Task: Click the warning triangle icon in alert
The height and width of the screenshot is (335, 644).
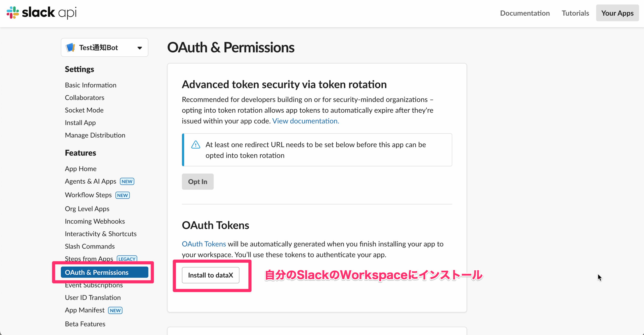Action: coord(196,145)
